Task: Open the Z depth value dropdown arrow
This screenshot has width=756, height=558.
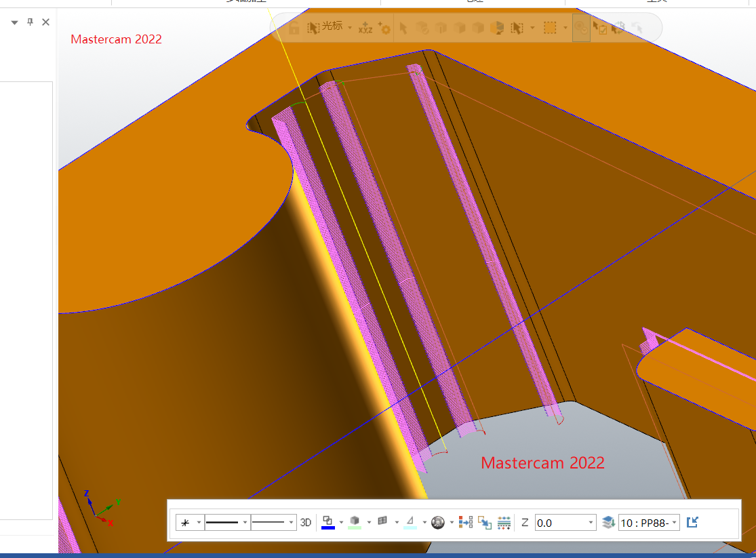Action: pos(591,522)
